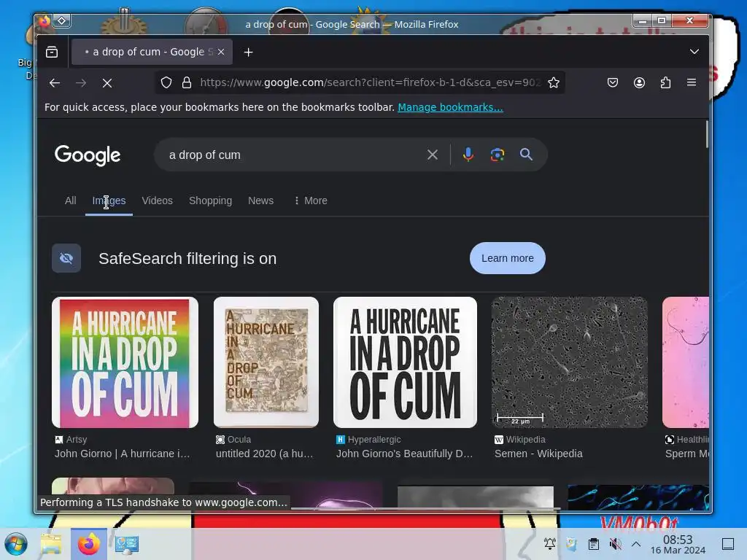Image resolution: width=747 pixels, height=560 pixels.
Task: Close the 'a drop of cum - Google' tab
Action: pyautogui.click(x=221, y=52)
